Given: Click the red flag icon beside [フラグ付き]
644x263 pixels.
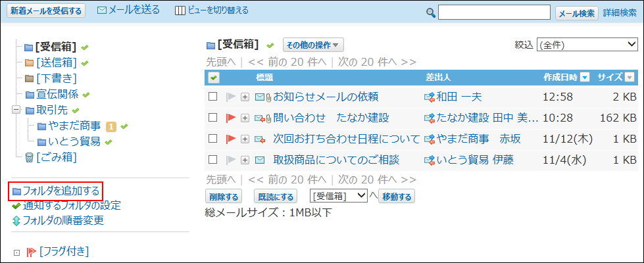Looking at the screenshot, I should click(31, 252).
